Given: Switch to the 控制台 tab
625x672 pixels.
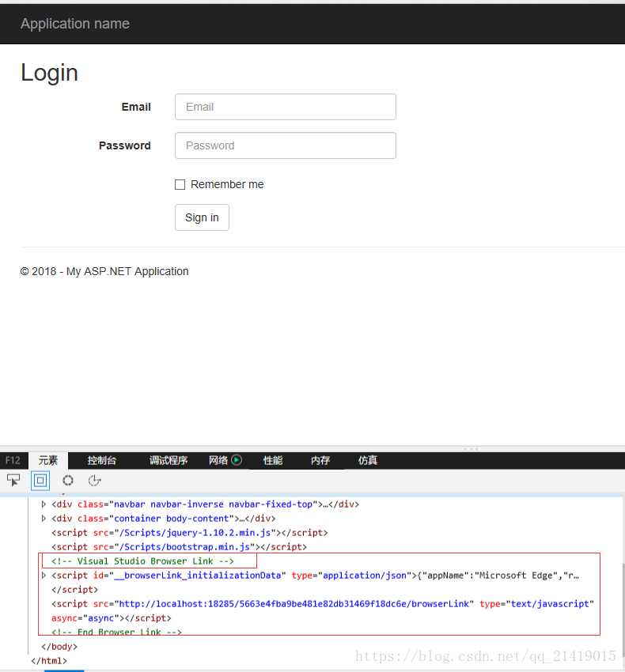Looking at the screenshot, I should [x=102, y=460].
